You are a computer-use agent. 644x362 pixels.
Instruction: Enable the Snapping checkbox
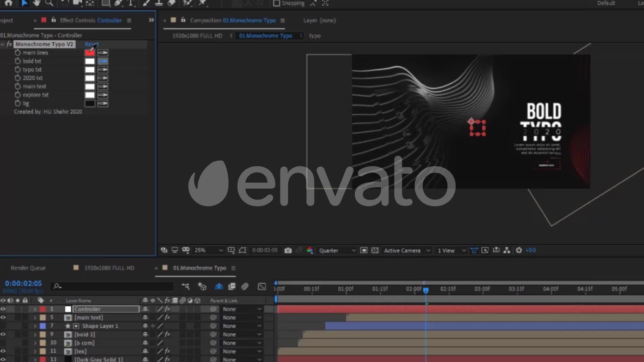[276, 3]
